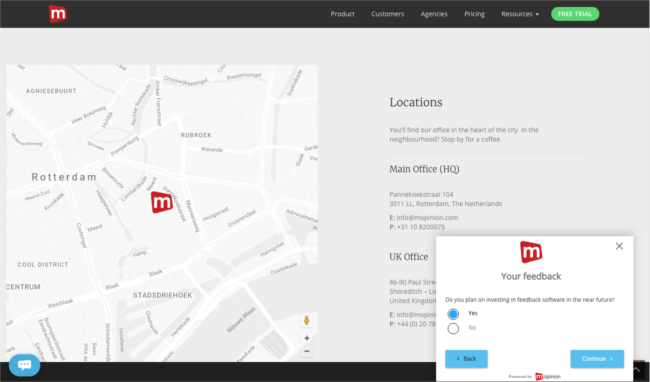
Task: Click the RUBROEK map label
Action: coord(196,135)
